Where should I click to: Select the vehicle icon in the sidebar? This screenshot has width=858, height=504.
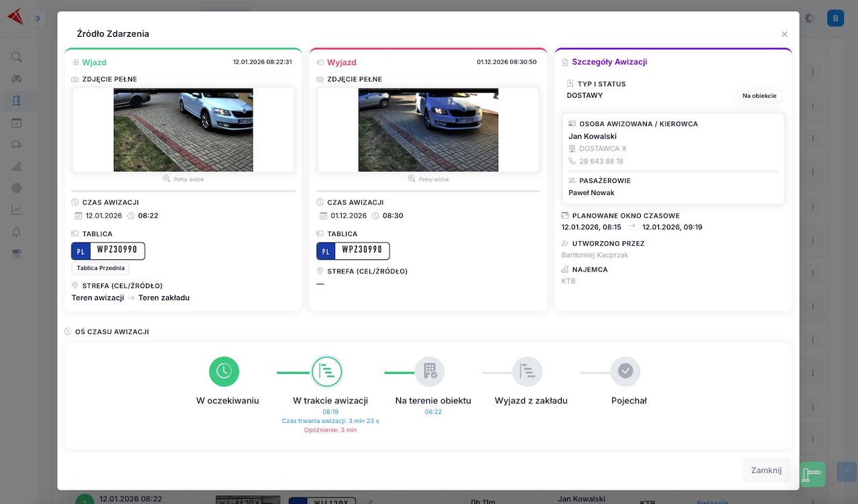click(17, 78)
